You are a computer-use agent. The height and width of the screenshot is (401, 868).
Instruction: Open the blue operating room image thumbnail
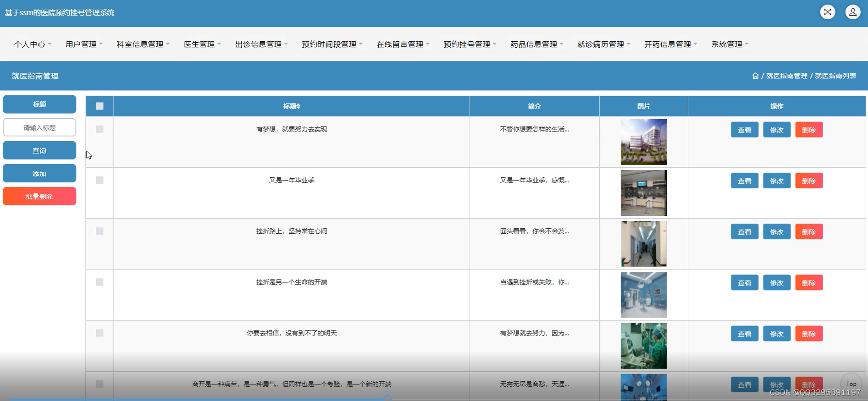tap(643, 295)
